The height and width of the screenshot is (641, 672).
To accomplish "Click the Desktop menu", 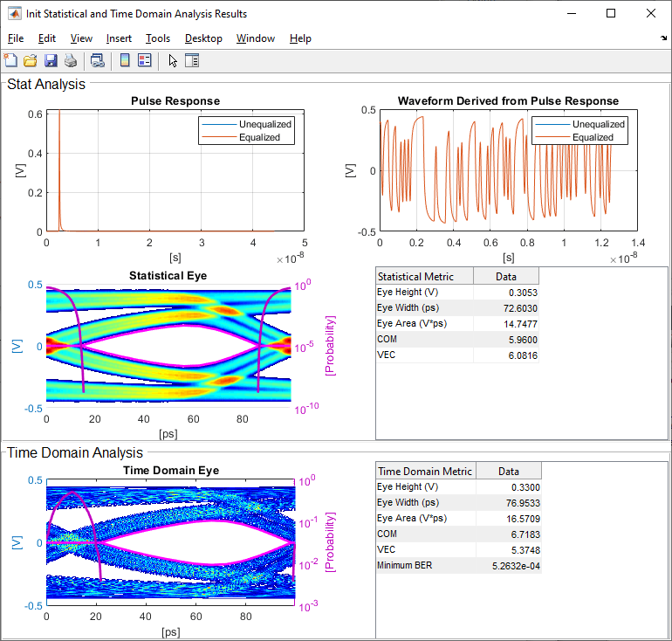I will pos(203,38).
